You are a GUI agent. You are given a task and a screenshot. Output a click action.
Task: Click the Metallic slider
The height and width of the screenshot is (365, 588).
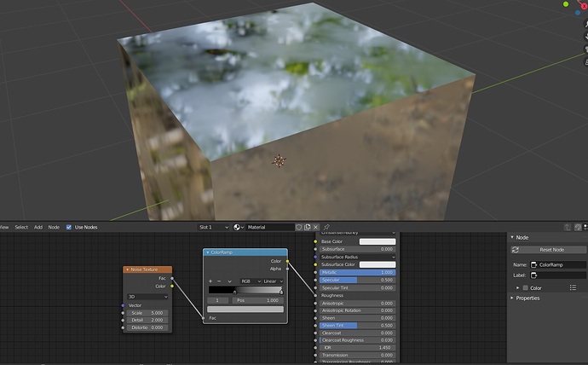coord(357,272)
